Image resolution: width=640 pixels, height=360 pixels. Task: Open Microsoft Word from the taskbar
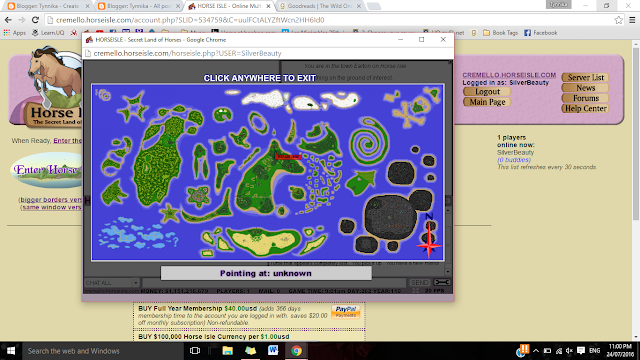273,351
